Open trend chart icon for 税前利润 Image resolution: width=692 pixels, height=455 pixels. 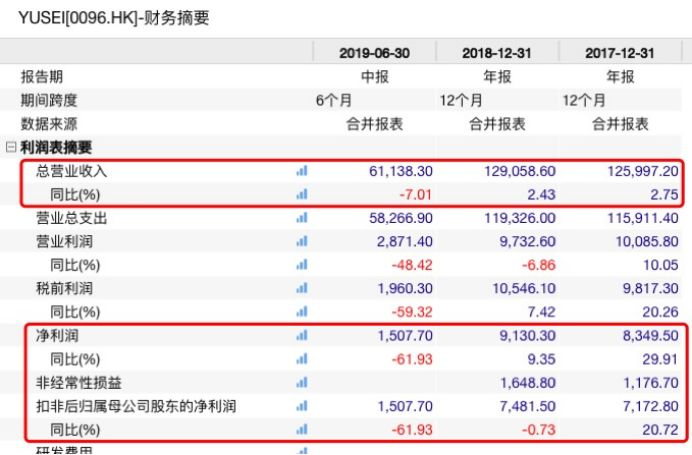[x=301, y=288]
